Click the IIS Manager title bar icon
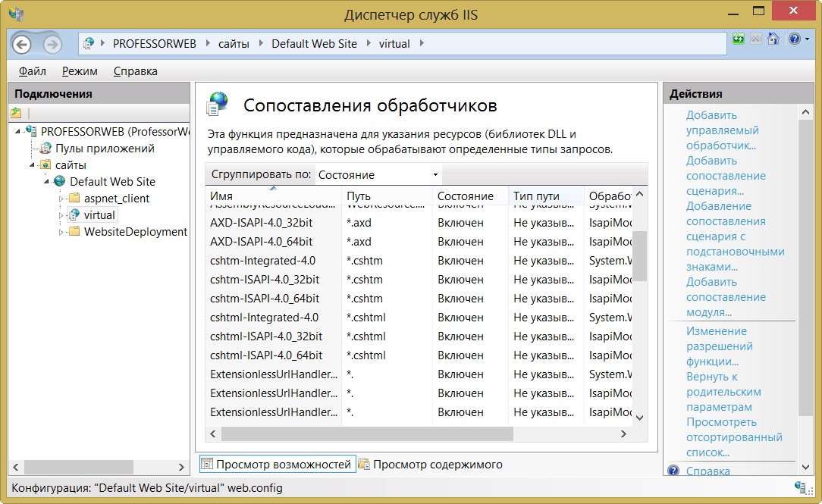The image size is (822, 504). tap(16, 14)
